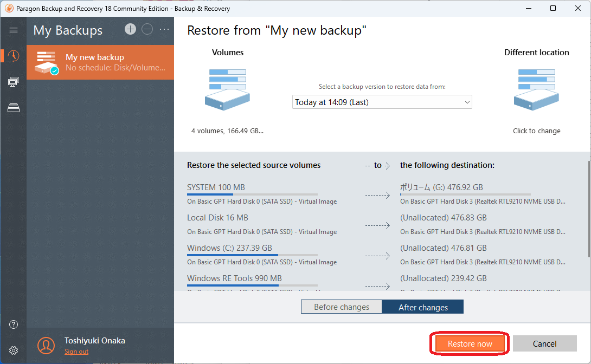Viewport: 591px width, 364px height.
Task: Add a new backup with plus icon
Action: [x=130, y=29]
